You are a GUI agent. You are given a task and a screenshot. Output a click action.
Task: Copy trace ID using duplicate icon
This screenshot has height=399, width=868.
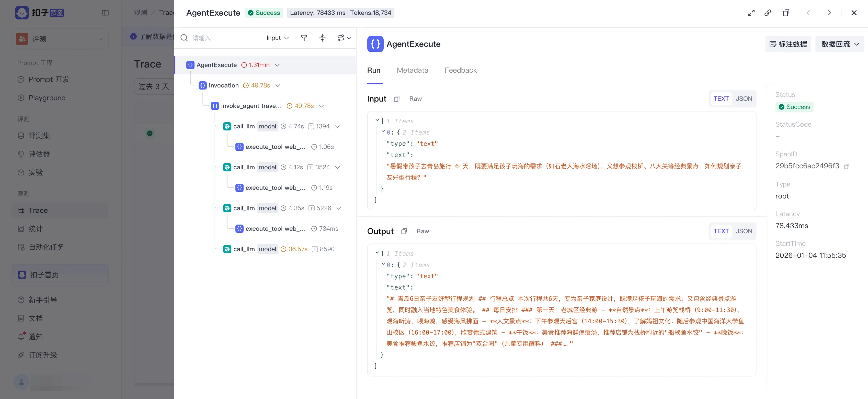[x=786, y=13]
